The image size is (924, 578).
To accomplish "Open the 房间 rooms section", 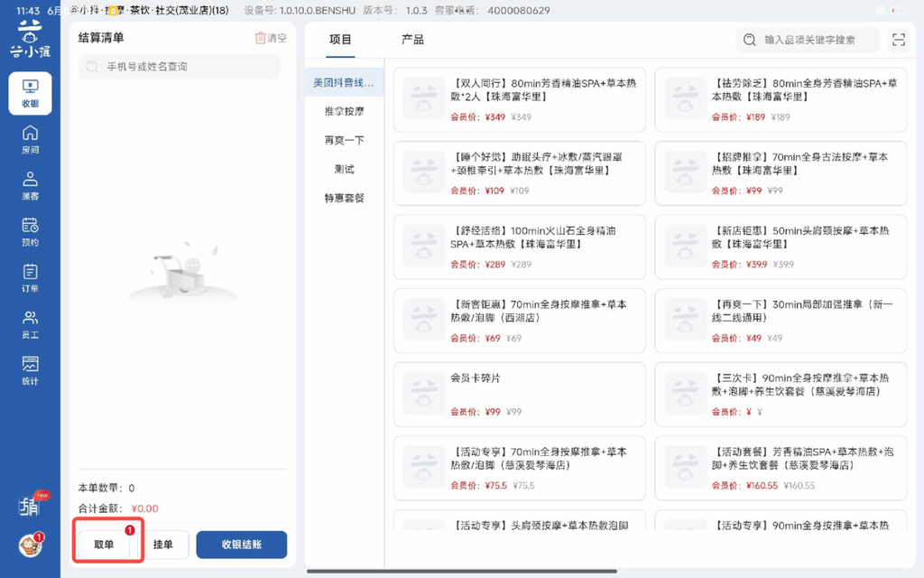I will (x=30, y=140).
